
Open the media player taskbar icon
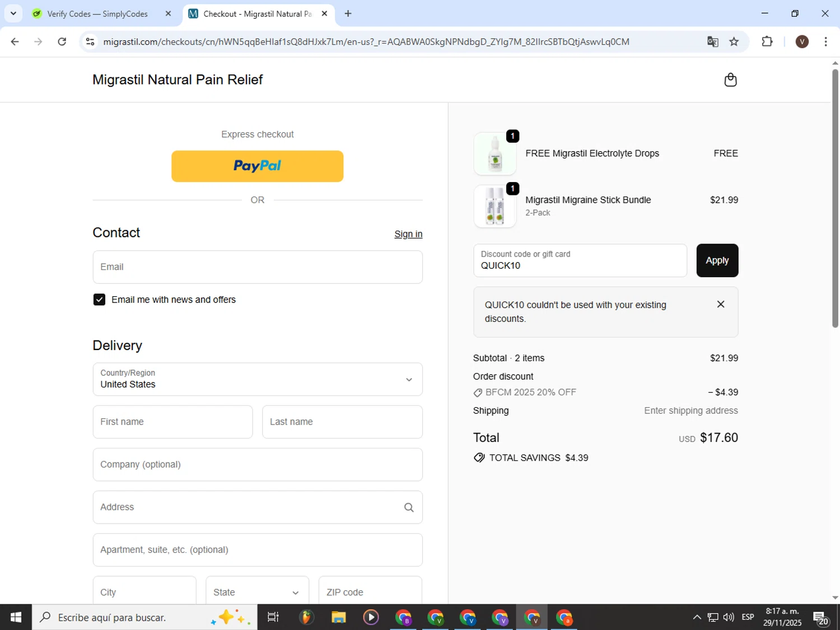[x=371, y=617]
